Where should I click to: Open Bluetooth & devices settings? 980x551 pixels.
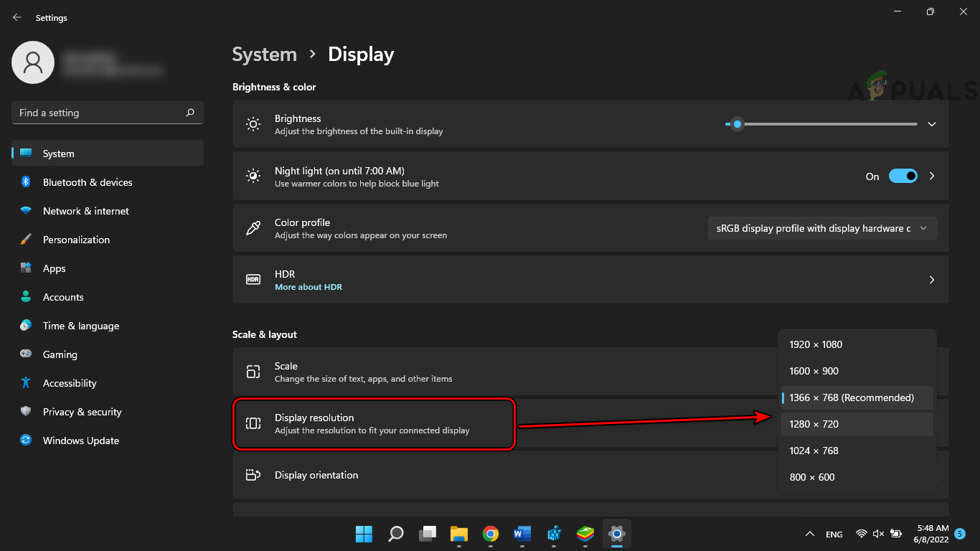point(88,182)
